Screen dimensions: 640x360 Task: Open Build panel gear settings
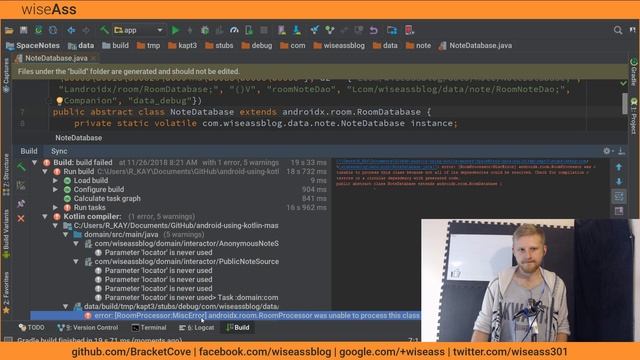607,151
